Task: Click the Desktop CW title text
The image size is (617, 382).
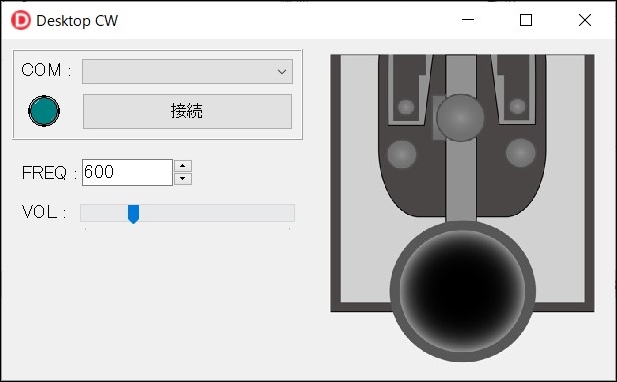Action: 77,20
